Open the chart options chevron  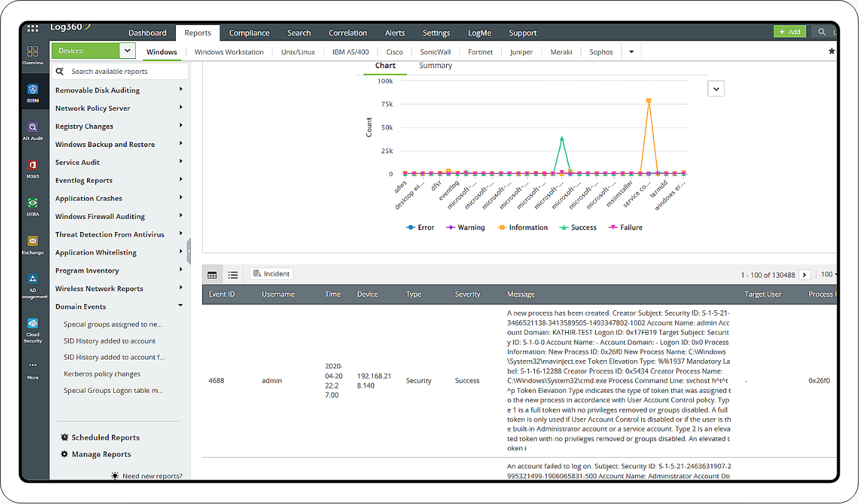pos(715,88)
